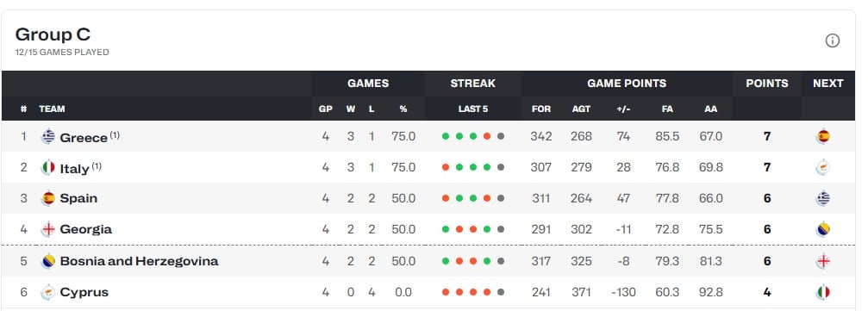Viewport: 868px width, 311px height.
Task: Open Greece's next opponent Spain flag
Action: pyautogui.click(x=823, y=136)
